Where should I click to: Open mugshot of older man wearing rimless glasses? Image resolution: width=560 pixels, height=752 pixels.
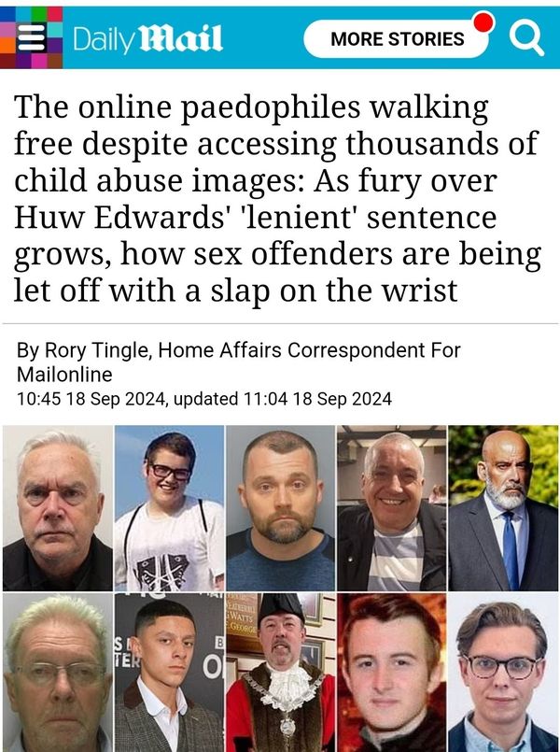point(58,673)
